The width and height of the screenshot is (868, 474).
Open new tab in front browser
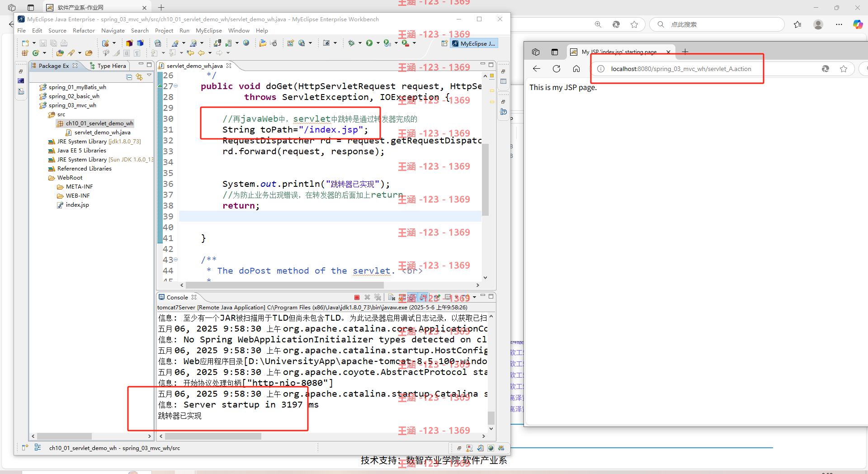pos(685,52)
